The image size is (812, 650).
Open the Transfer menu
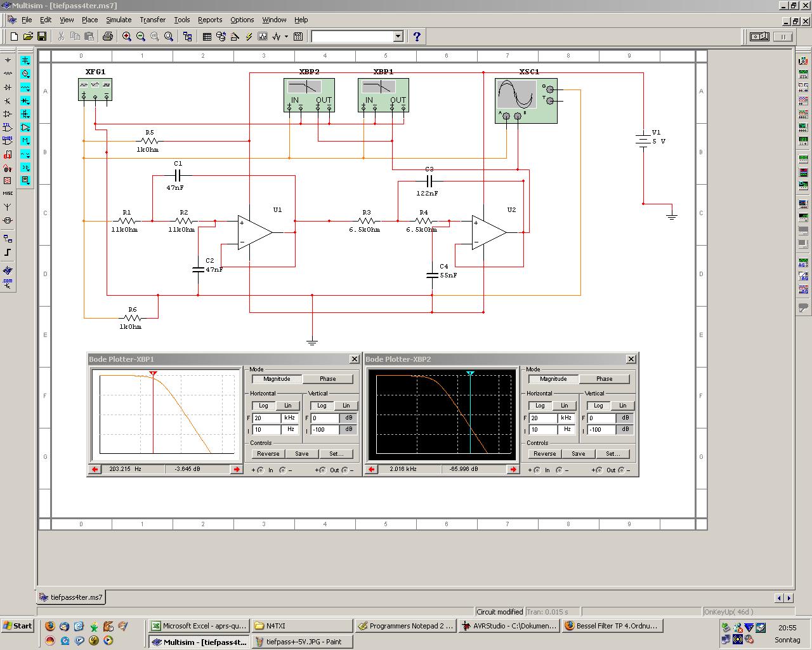point(152,20)
